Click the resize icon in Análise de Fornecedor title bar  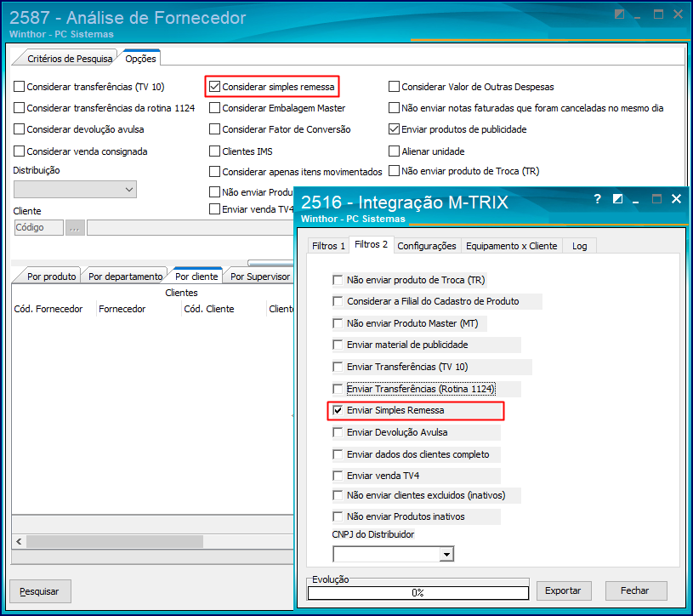619,14
